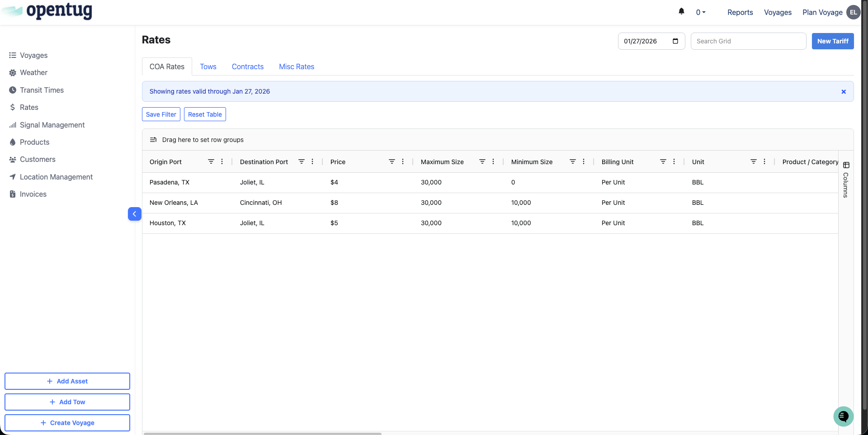
Task: Click the notification bell icon
Action: pyautogui.click(x=681, y=12)
